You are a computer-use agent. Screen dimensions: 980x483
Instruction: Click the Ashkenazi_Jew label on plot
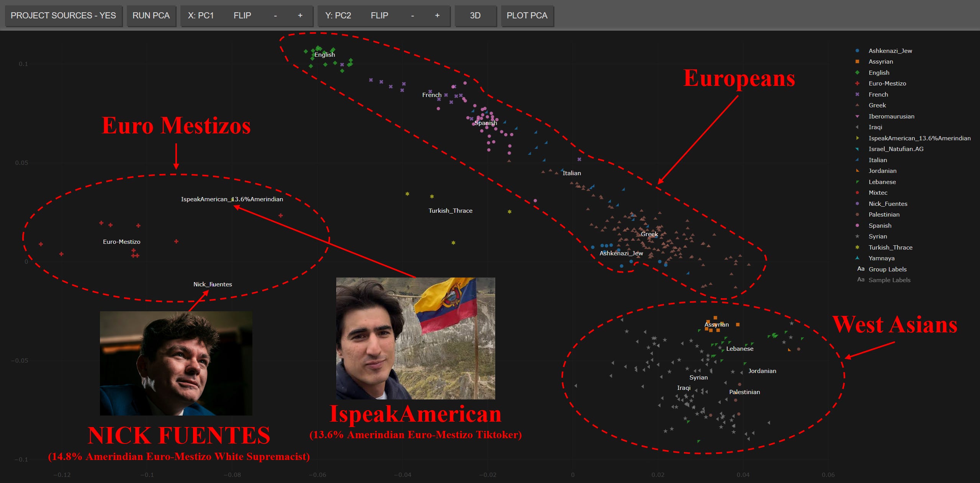[x=621, y=253]
